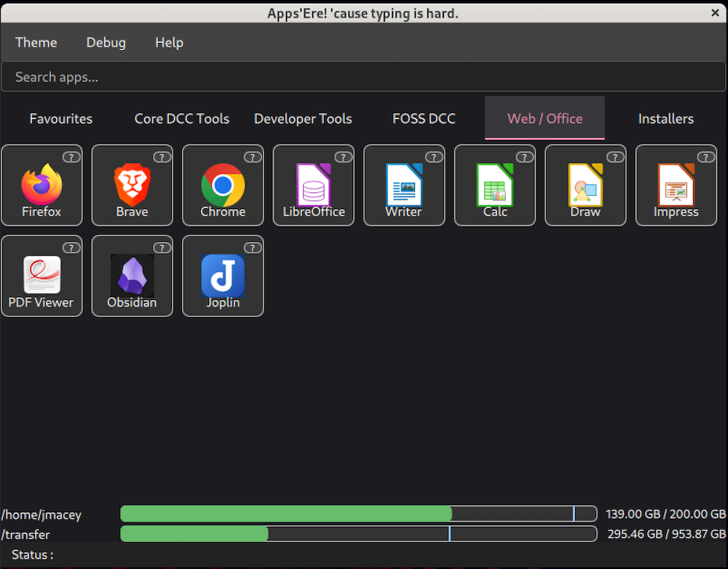Click the help badge on Joplin tile
The height and width of the screenshot is (569, 728).
coord(253,248)
